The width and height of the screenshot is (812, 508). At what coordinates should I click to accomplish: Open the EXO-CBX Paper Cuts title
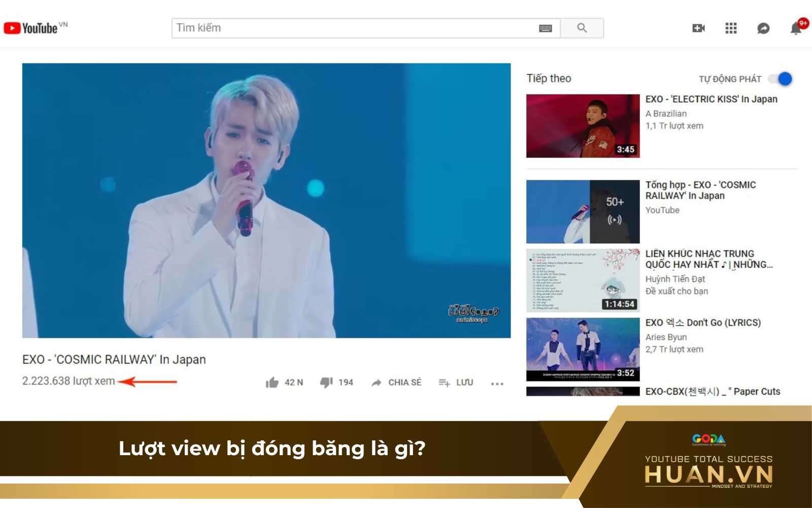[713, 391]
